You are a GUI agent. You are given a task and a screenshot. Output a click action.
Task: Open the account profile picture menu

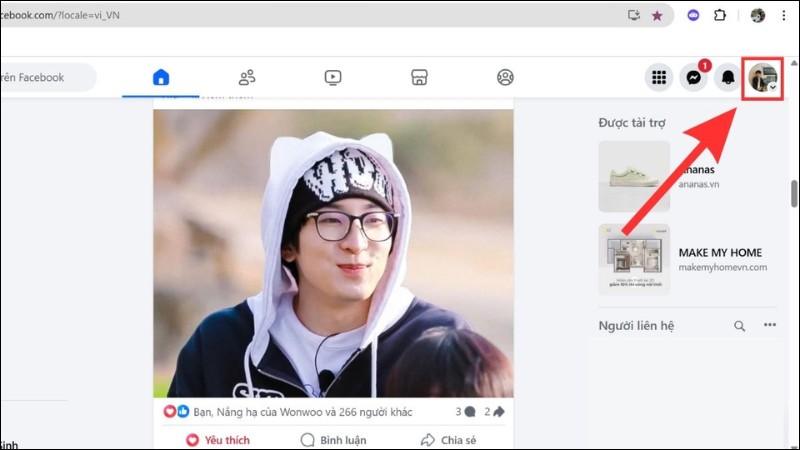[x=762, y=78]
